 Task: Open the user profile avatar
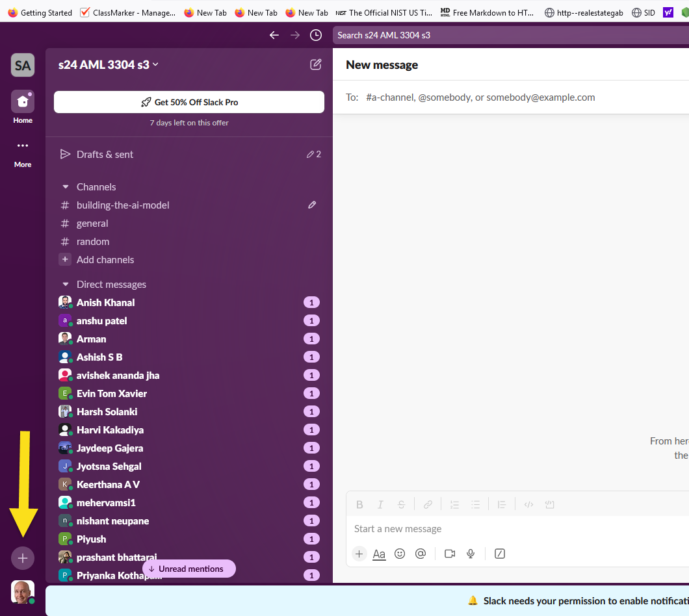pyautogui.click(x=23, y=592)
